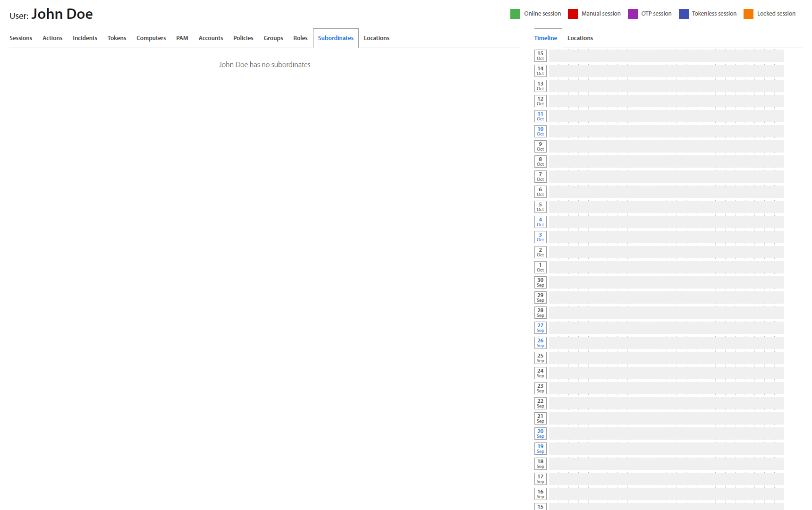Switch to the Roles tab
Viewport: 812px width, 510px height.
click(300, 38)
